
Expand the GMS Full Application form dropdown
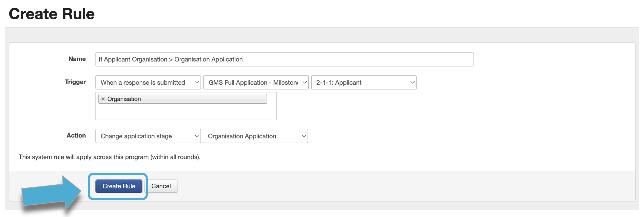(x=253, y=83)
